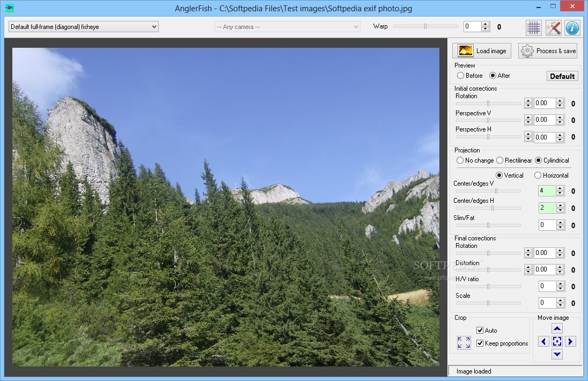Viewport: 588px width, 381px height.
Task: Select Vertical cylindrical orientation
Action: point(510,175)
